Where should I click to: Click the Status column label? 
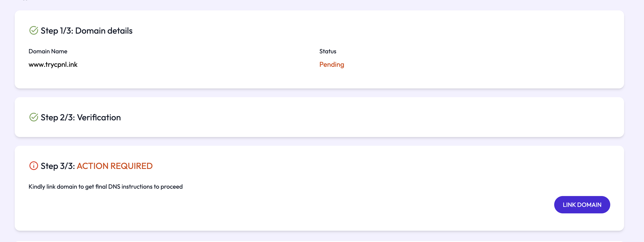coord(327,51)
